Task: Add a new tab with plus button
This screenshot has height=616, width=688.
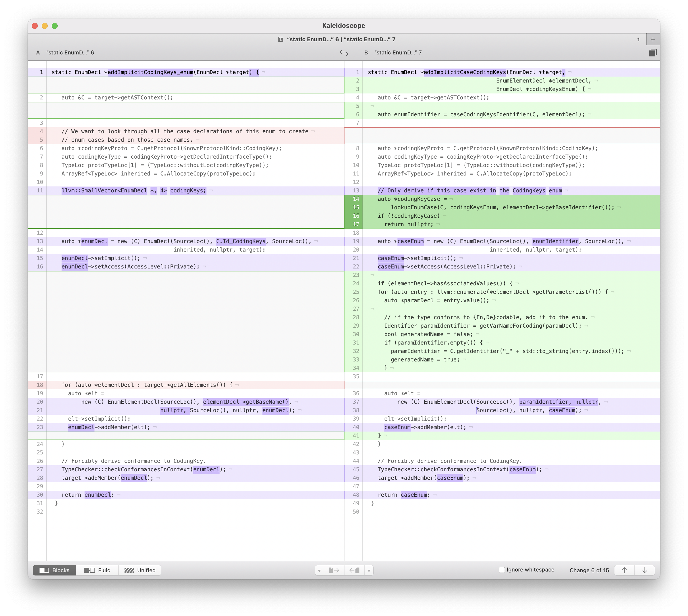Action: (653, 39)
